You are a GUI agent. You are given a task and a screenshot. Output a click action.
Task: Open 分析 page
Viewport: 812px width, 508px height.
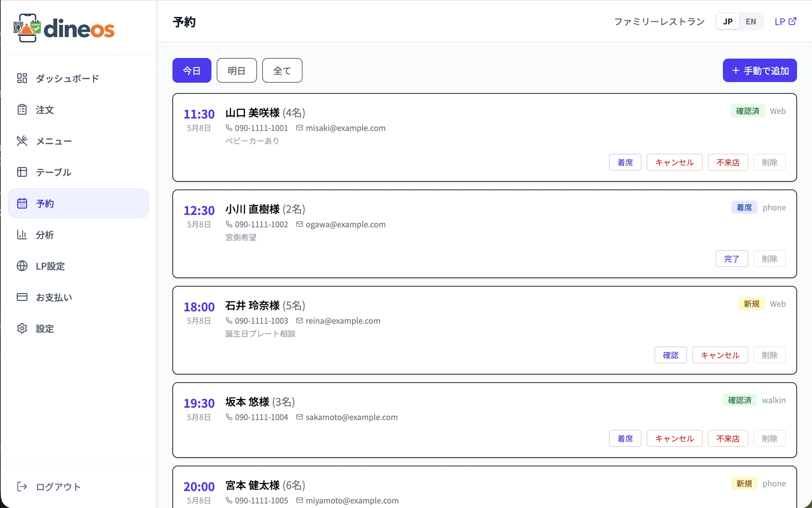78,234
